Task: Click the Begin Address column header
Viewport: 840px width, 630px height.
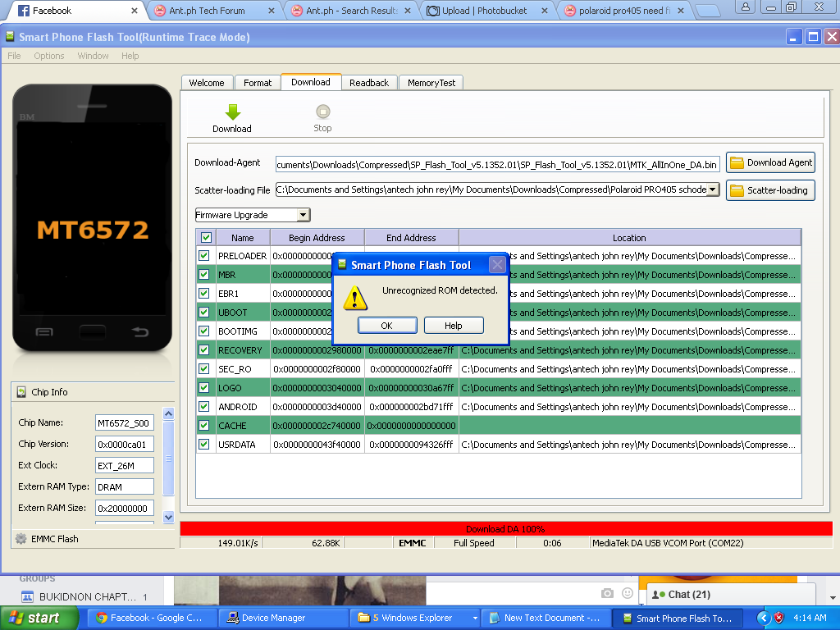Action: click(x=317, y=237)
